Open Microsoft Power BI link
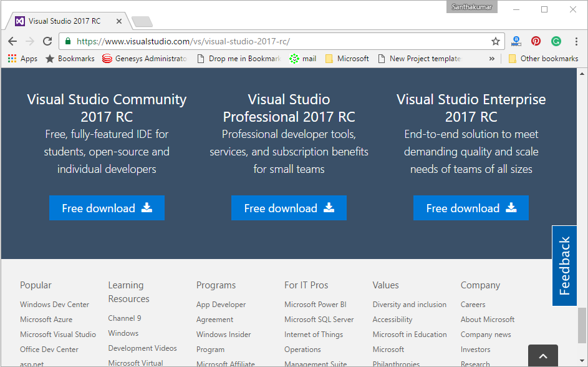 316,305
